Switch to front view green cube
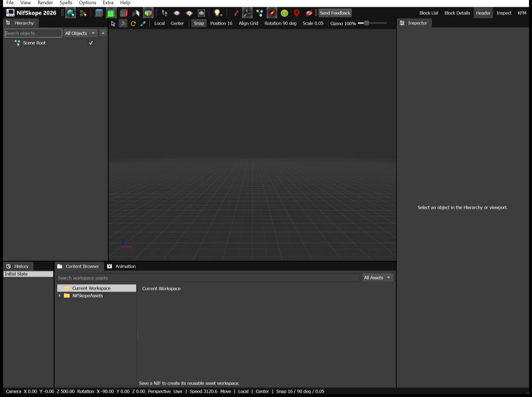The image size is (532, 397). [x=111, y=13]
